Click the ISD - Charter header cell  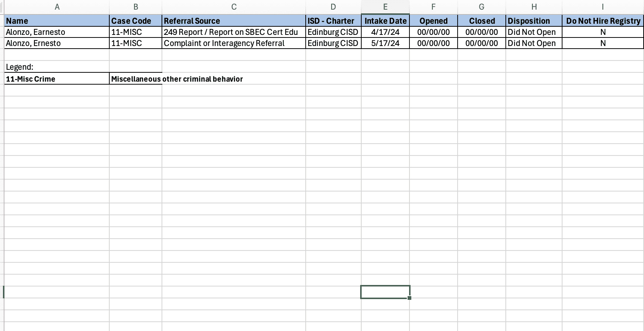[x=333, y=21]
